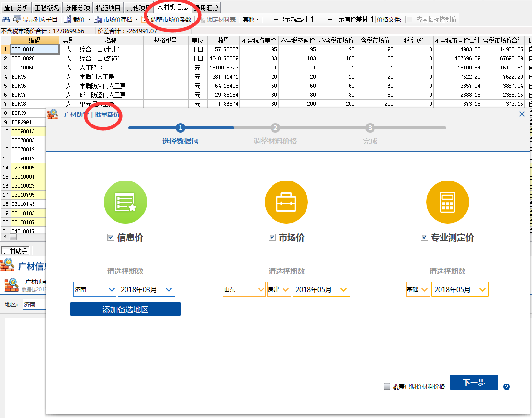This screenshot has height=418, width=532.
Task: Switch to the 费用汇总 tab
Action: tap(207, 8)
